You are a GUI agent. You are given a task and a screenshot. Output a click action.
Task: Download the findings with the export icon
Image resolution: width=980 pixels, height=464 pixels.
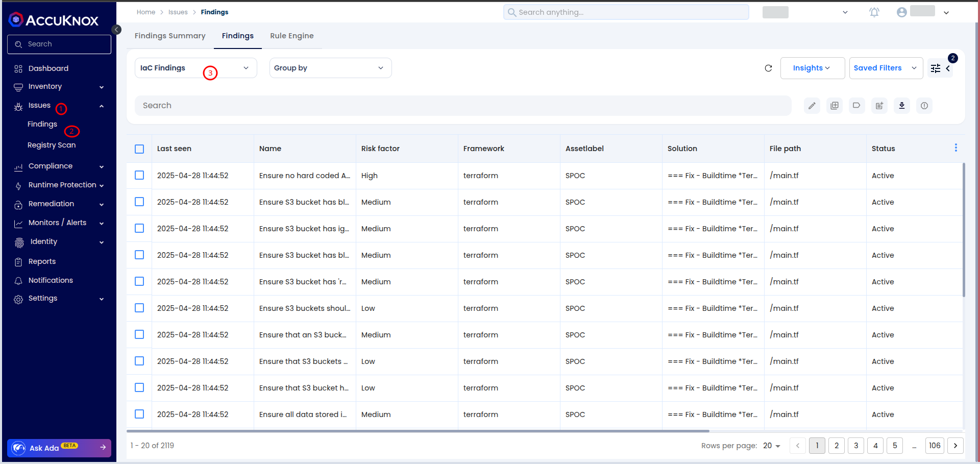click(902, 106)
